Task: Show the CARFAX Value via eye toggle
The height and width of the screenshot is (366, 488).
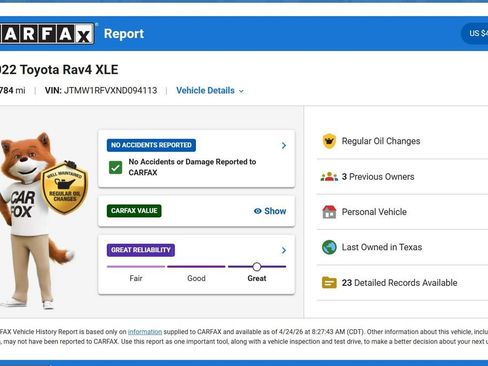Action: tap(270, 211)
